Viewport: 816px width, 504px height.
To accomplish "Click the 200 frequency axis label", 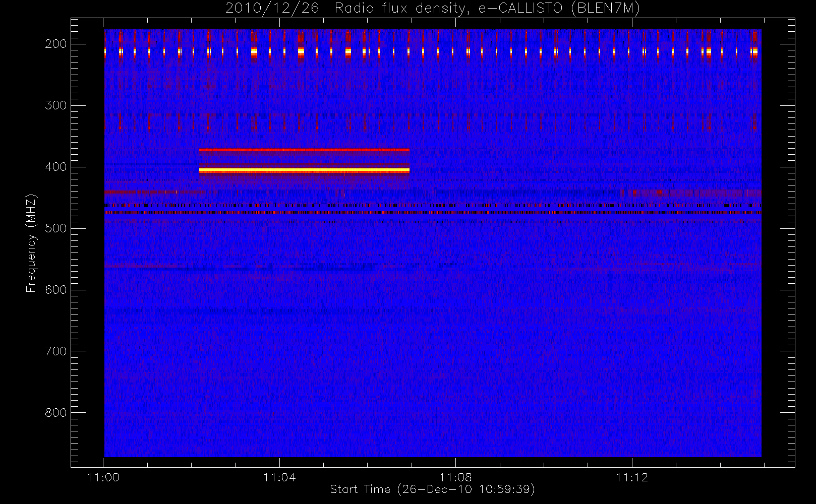I will [56, 44].
